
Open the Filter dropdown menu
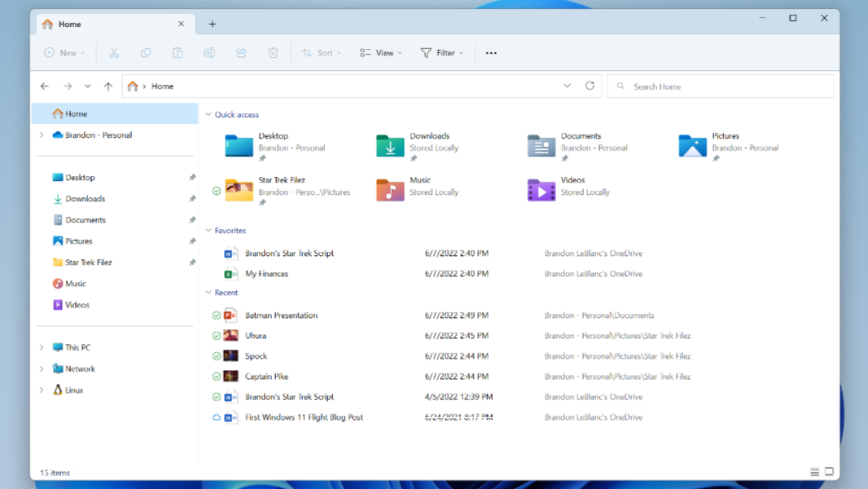tap(442, 53)
